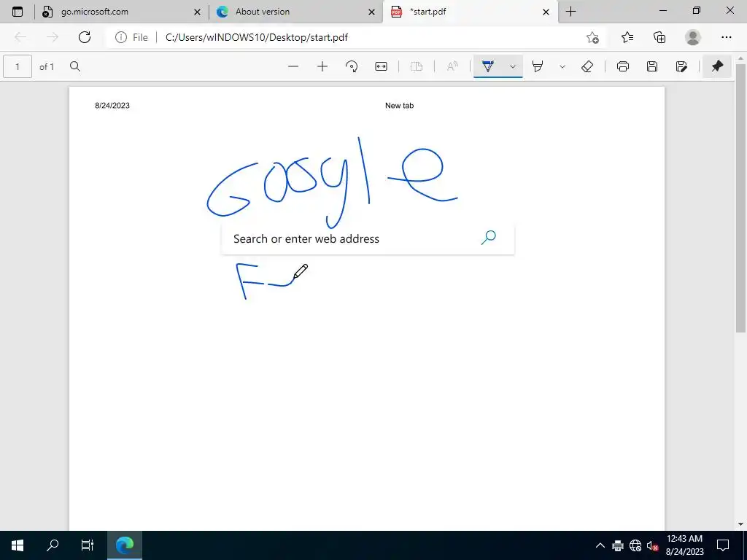The width and height of the screenshot is (747, 560).
Task: Expand the Draw pen options dropdown
Action: pyautogui.click(x=513, y=66)
